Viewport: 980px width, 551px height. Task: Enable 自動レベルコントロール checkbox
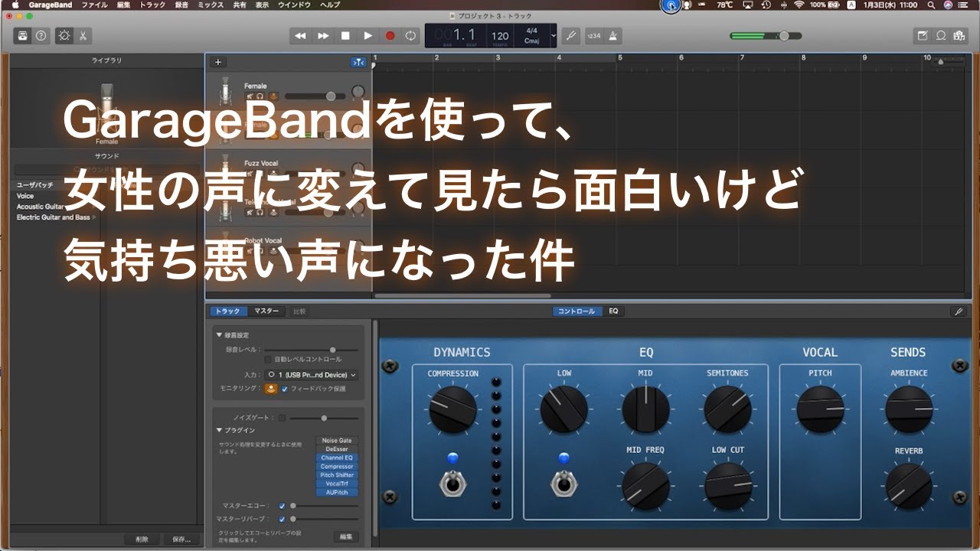(268, 359)
